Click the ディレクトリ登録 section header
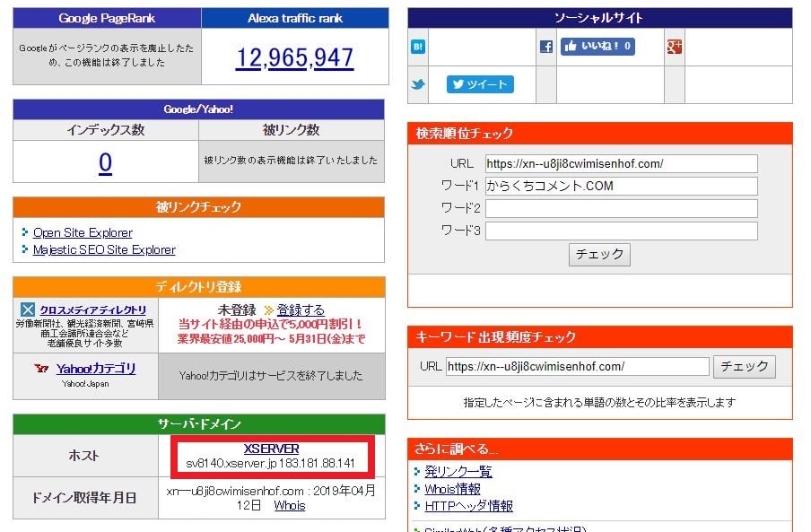Screen dimensions: 811x532 tap(198, 286)
